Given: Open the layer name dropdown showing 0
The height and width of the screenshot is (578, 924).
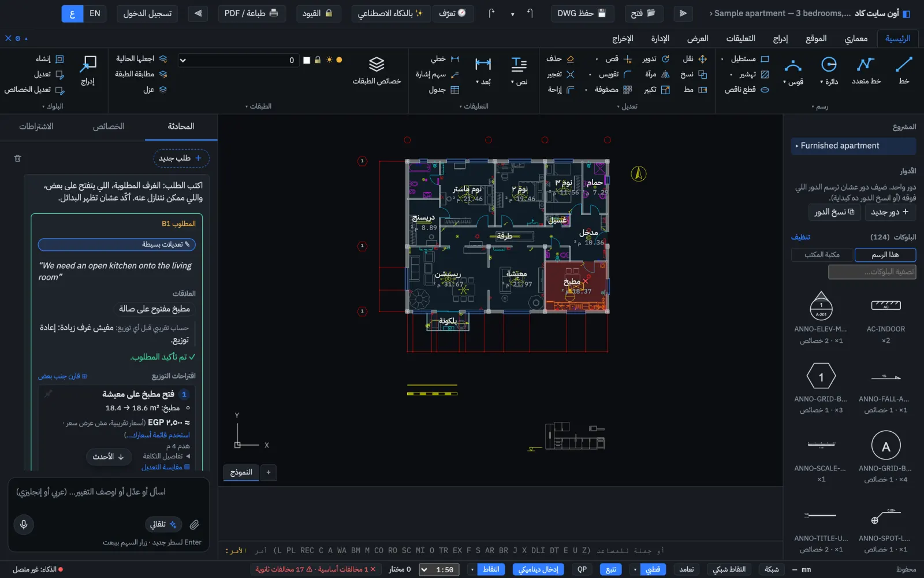Looking at the screenshot, I should point(239,60).
